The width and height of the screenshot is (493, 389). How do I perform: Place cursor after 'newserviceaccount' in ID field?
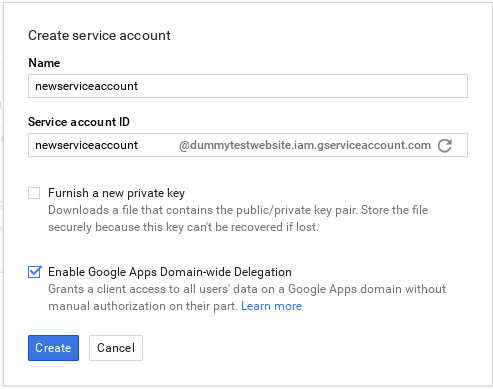(x=139, y=145)
